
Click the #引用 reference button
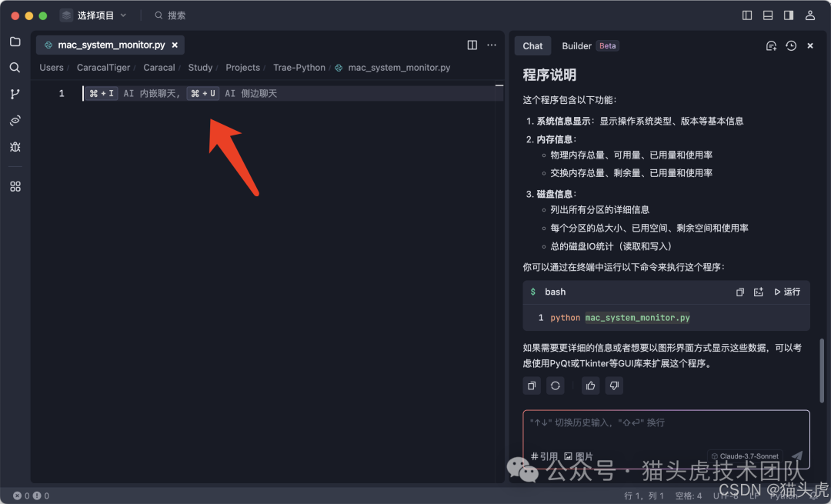[x=544, y=456]
